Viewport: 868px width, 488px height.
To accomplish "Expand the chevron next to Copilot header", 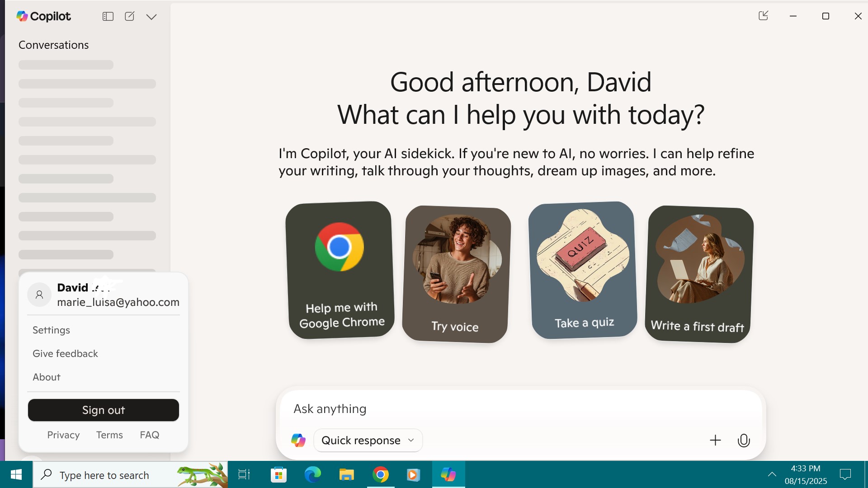I will pyautogui.click(x=151, y=17).
